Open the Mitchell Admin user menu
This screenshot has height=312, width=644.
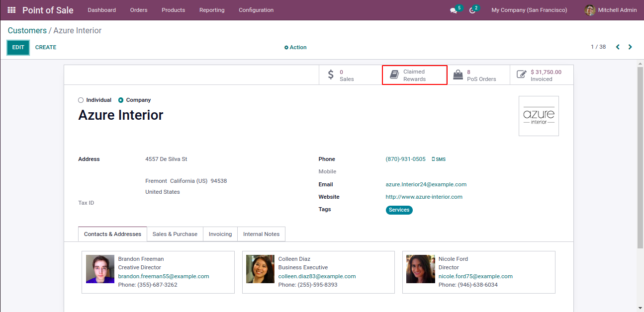[611, 10]
